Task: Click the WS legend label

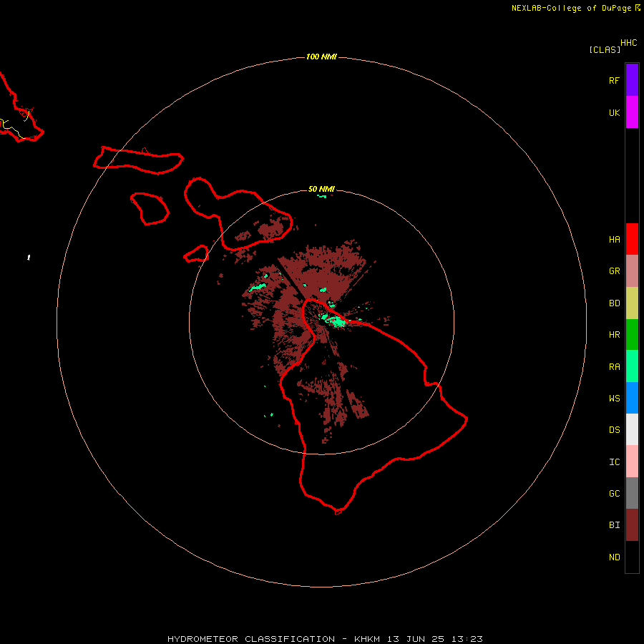Action: (614, 399)
